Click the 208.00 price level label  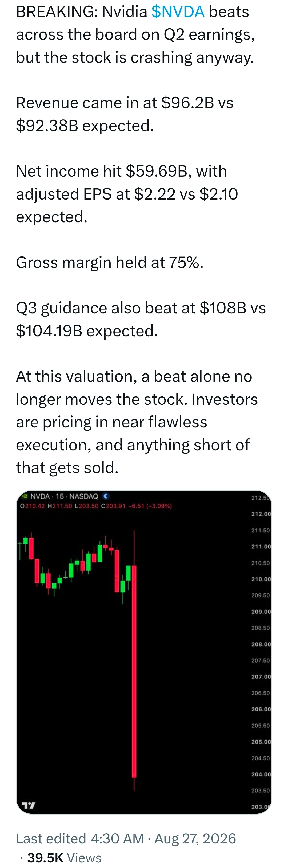[261, 644]
